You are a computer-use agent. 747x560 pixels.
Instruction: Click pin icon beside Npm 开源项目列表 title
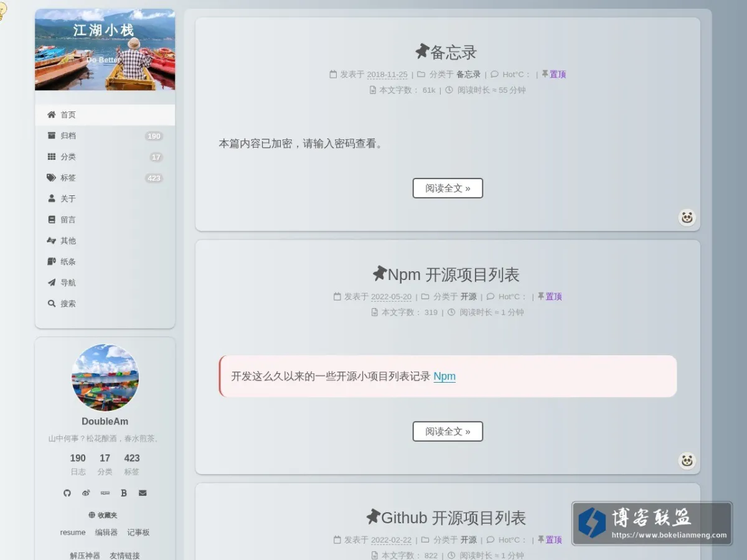point(380,273)
